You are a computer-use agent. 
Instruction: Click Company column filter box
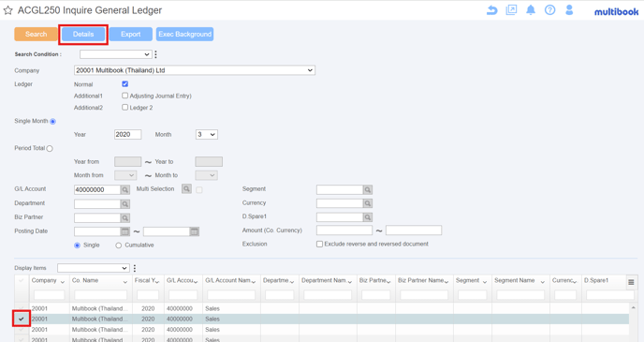(x=50, y=295)
